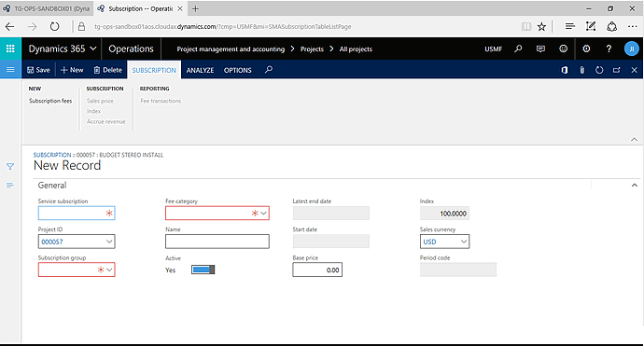The image size is (644, 346).
Task: Show the list view lines icon
Action: pos(10,185)
